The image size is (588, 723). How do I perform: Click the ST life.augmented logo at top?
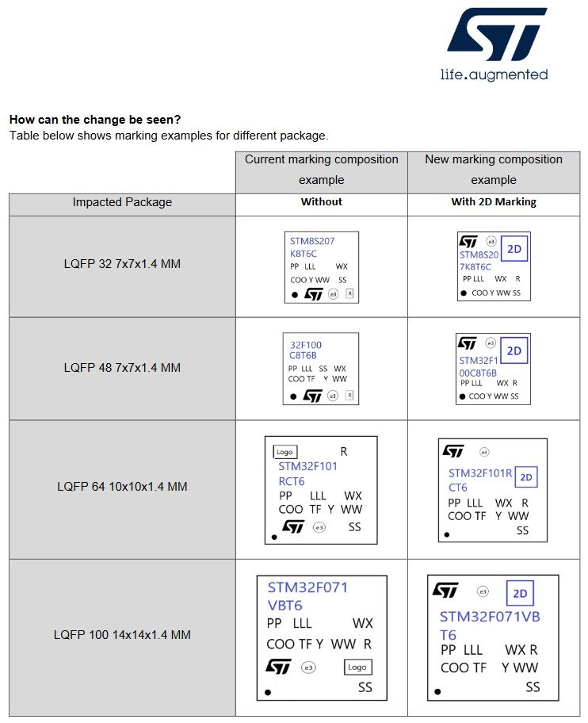[x=494, y=44]
